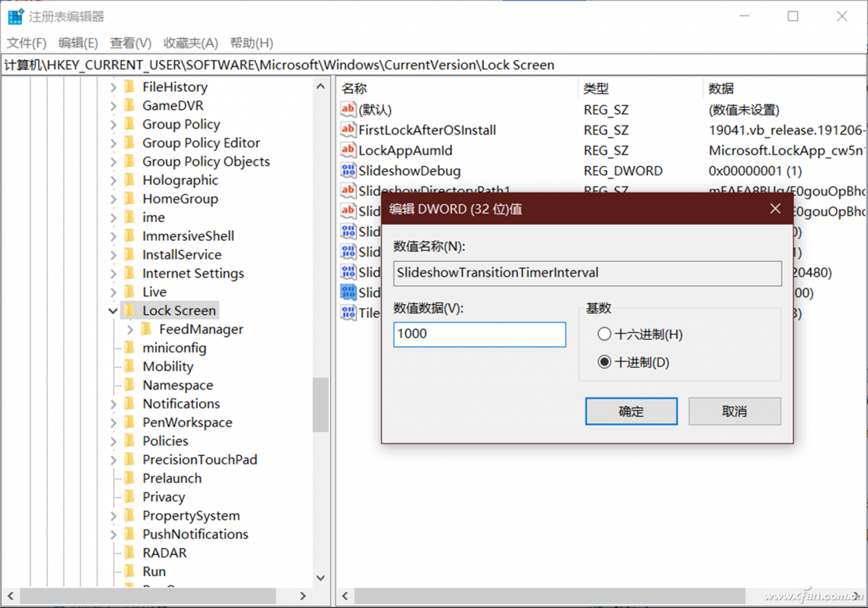Expand the GameDVR tree node arrow
This screenshot has height=608, width=868.
coord(113,106)
